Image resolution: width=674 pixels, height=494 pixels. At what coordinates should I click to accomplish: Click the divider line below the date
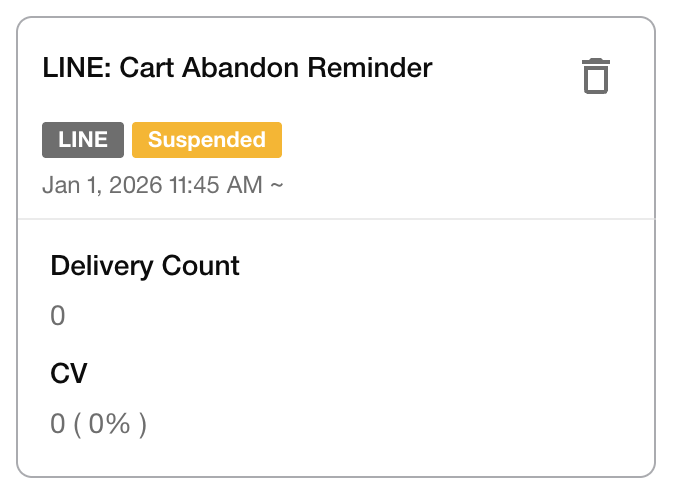click(336, 218)
